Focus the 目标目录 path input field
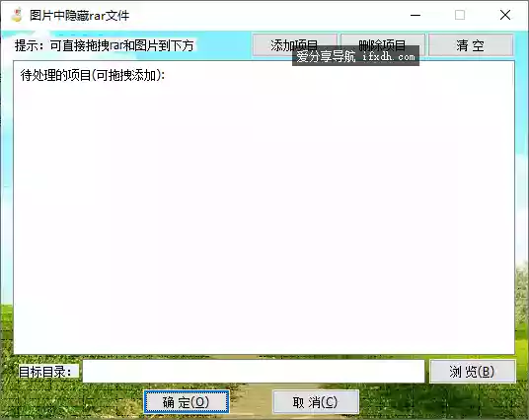Screen dimensions: 529x420 [254, 371]
